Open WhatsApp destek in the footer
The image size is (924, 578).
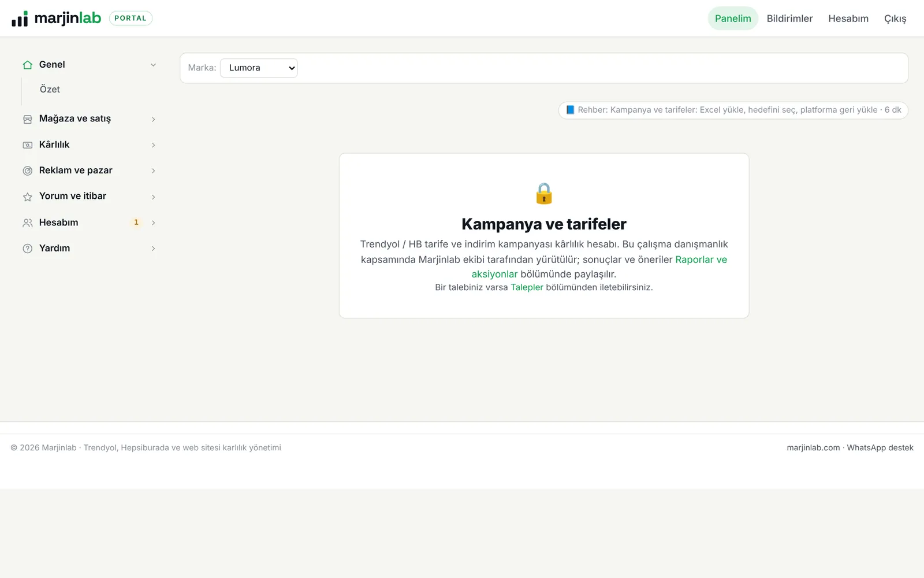point(880,448)
